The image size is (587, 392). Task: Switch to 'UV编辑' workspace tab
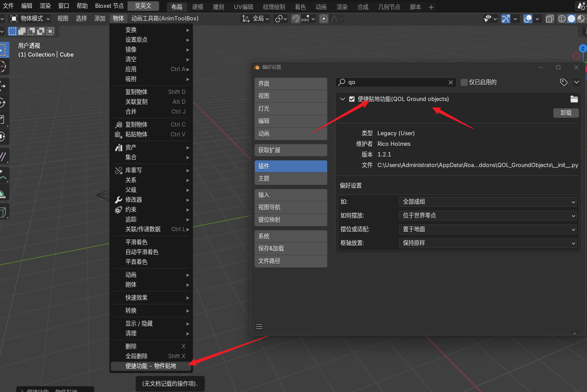[x=243, y=7]
